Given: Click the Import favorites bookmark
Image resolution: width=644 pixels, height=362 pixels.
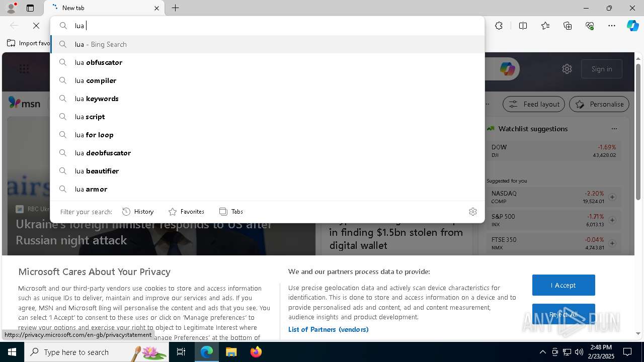Looking at the screenshot, I should tap(29, 43).
